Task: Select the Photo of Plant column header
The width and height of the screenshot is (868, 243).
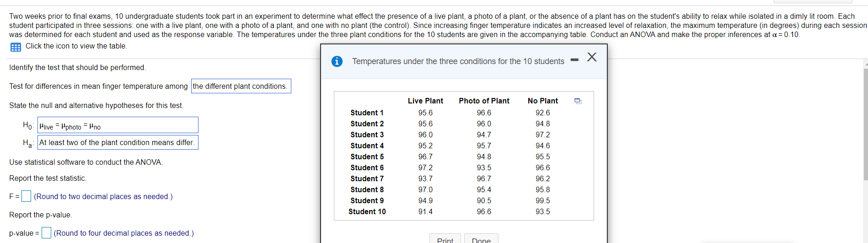Action: click(x=484, y=101)
